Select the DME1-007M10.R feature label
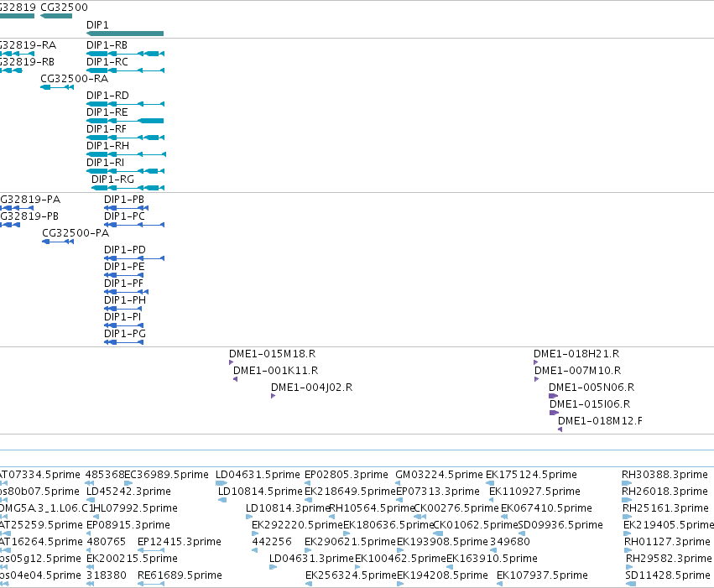This screenshot has width=714, height=588. click(x=578, y=372)
